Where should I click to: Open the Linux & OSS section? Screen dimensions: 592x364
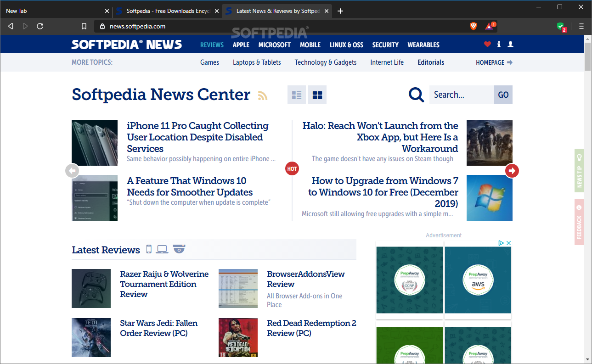(346, 45)
